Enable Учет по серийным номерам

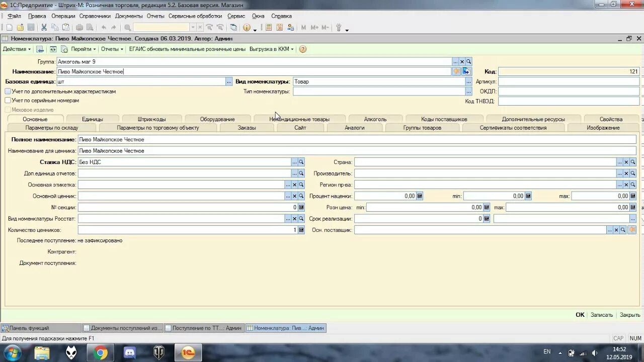8,101
